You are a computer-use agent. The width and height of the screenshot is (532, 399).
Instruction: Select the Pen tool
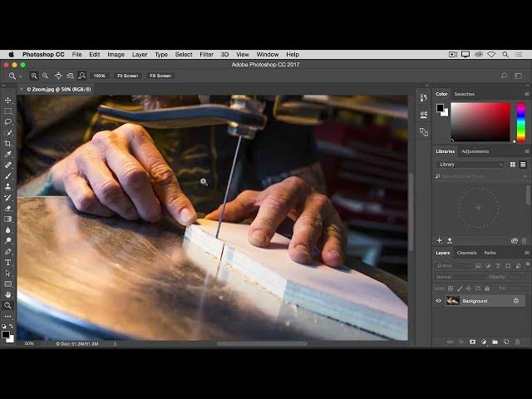[8, 251]
